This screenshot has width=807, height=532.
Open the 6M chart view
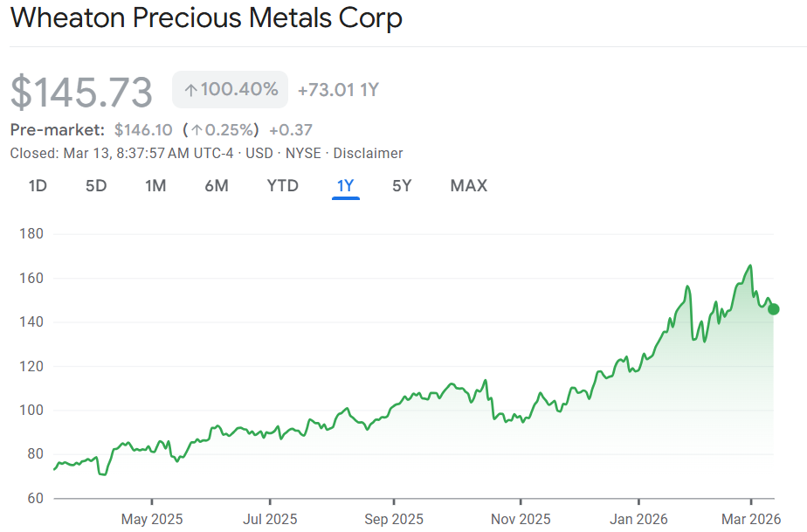(x=216, y=185)
